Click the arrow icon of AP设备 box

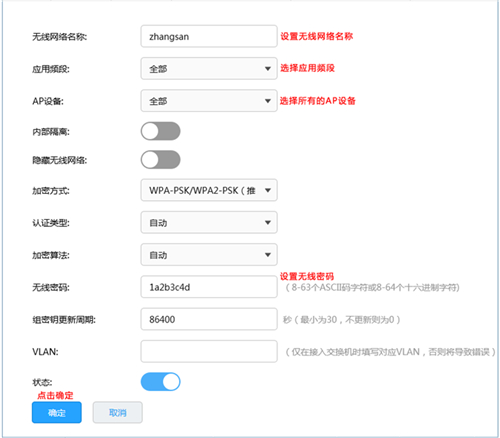tap(268, 101)
